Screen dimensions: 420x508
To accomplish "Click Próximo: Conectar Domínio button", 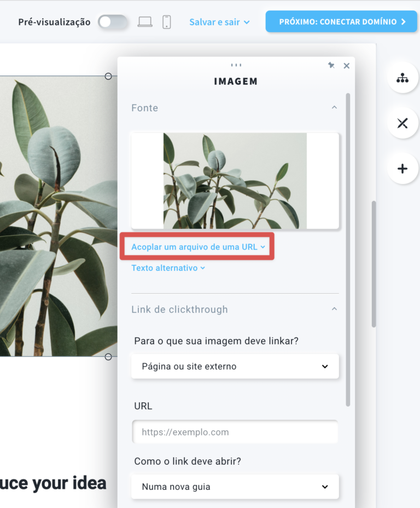I will pos(342,22).
